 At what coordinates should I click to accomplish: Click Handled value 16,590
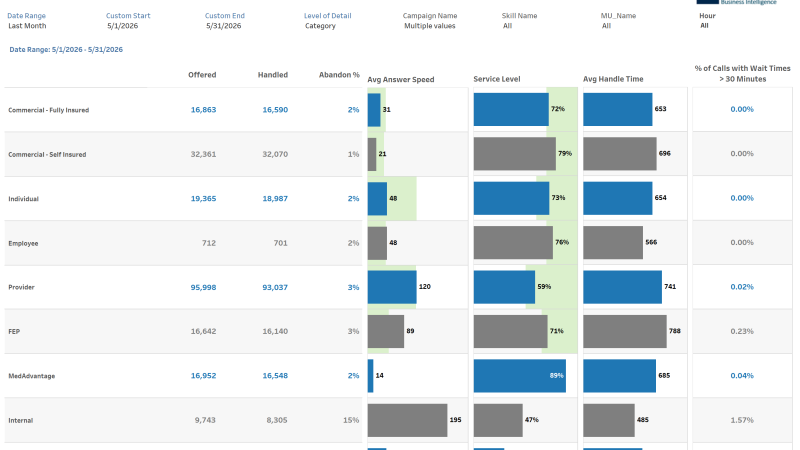click(x=275, y=109)
